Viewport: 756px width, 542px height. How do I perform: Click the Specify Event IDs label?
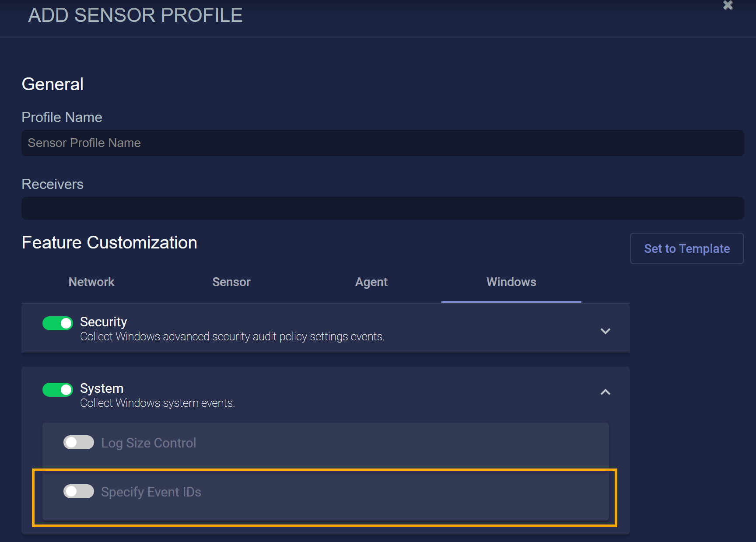pos(151,492)
